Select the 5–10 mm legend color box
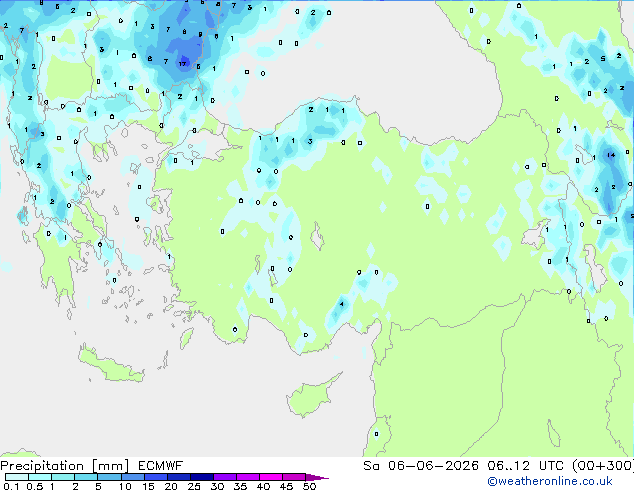Image resolution: width=634 pixels, height=490 pixels. coord(109,477)
